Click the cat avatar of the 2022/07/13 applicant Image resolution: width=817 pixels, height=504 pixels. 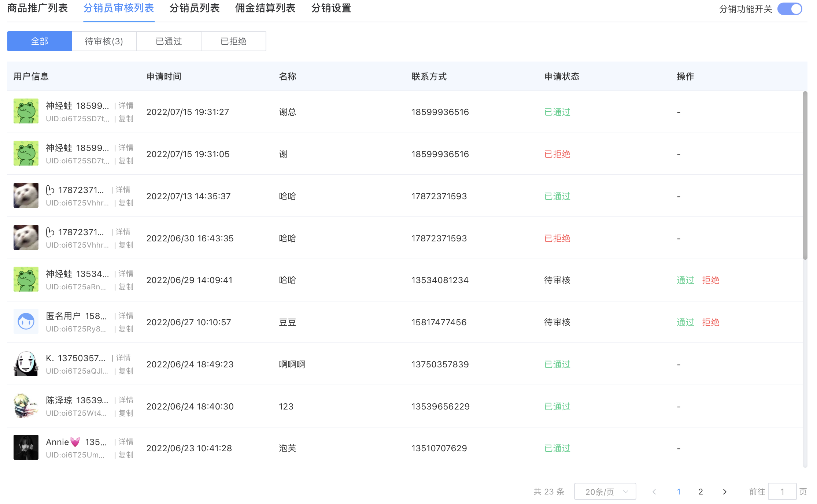coord(26,195)
